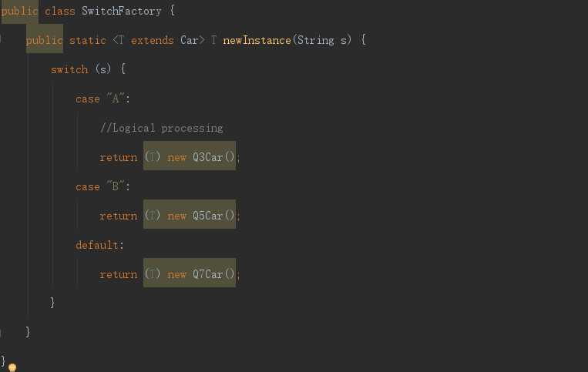Place cursor on the newInstance method name
The image size is (588, 372).
click(x=257, y=40)
